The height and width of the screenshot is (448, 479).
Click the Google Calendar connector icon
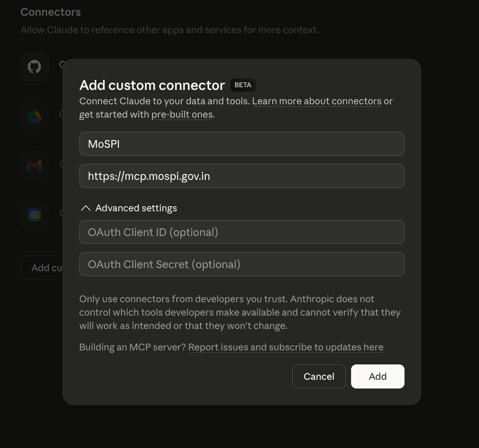pyautogui.click(x=34, y=215)
